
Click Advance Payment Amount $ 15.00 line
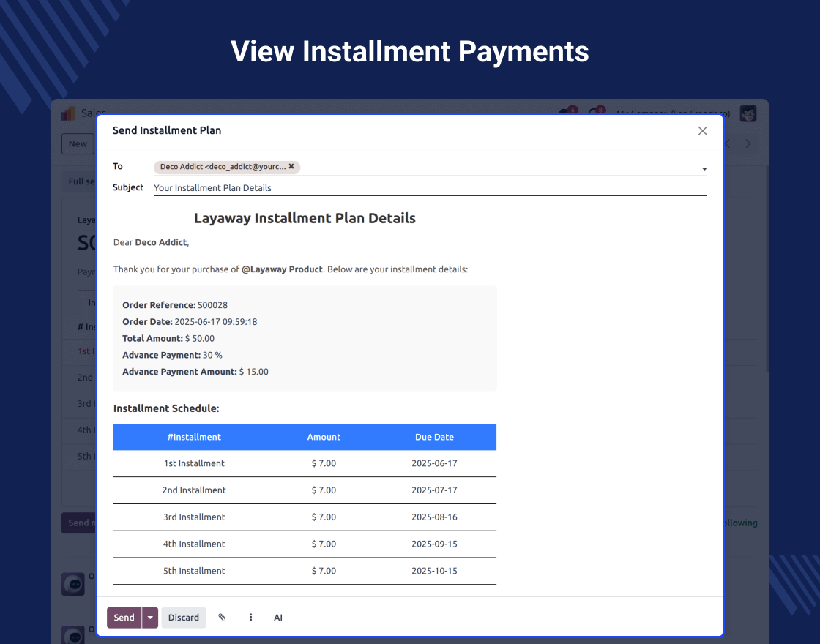[x=195, y=372]
